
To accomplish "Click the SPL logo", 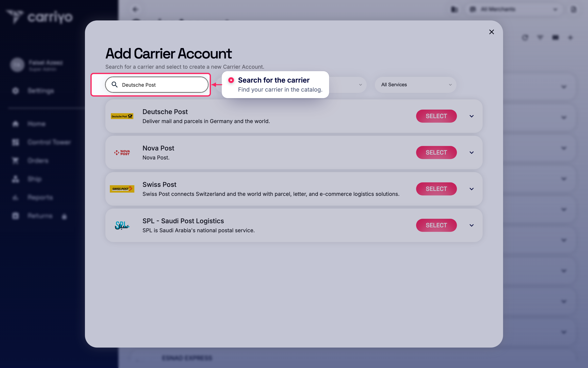I will [x=122, y=225].
